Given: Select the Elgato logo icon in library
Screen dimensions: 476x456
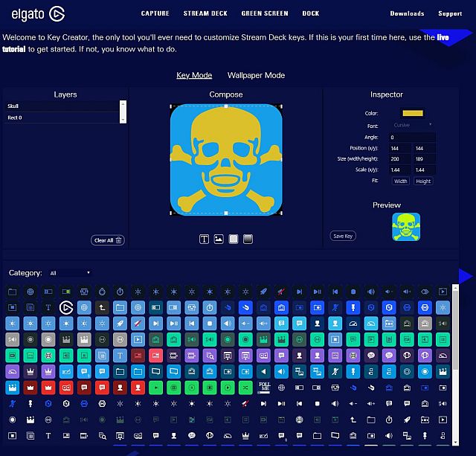Looking at the screenshot, I should coord(65,306).
